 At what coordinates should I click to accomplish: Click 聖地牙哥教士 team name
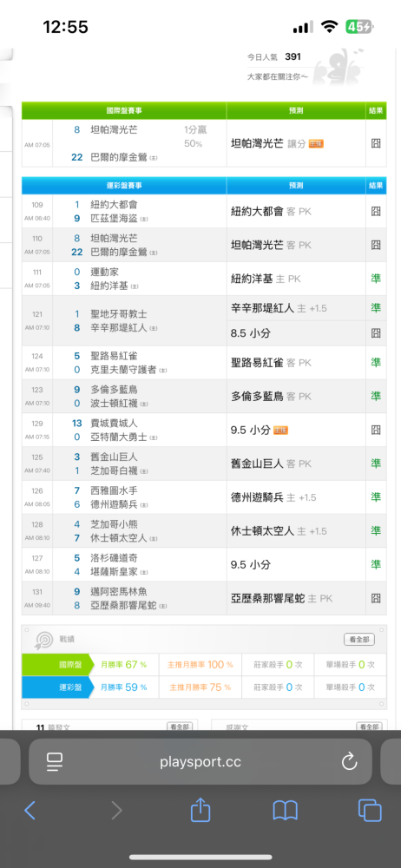click(118, 314)
